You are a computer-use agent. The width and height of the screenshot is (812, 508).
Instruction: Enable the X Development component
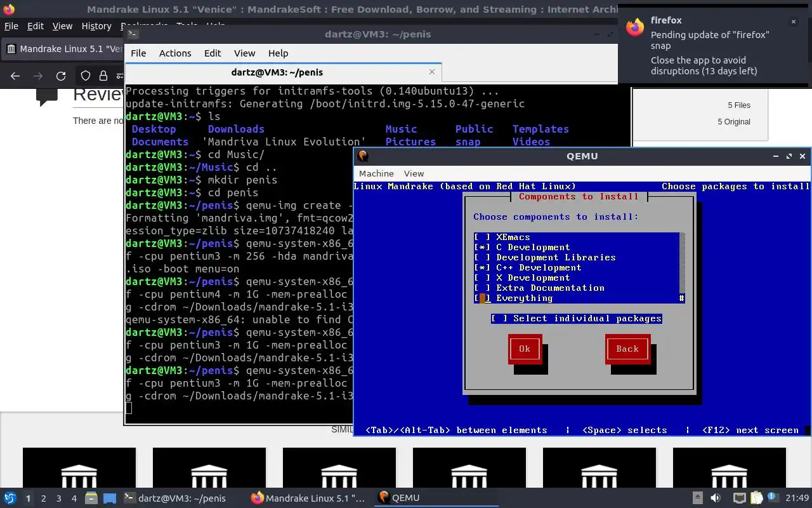point(482,277)
